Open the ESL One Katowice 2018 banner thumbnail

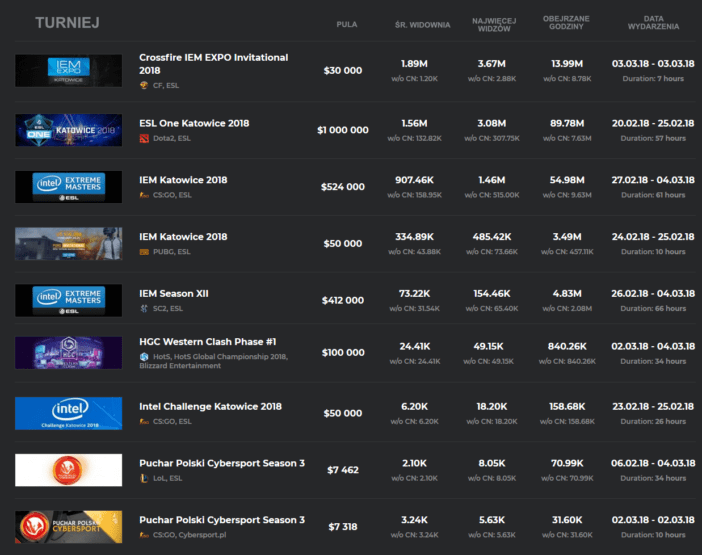(68, 130)
